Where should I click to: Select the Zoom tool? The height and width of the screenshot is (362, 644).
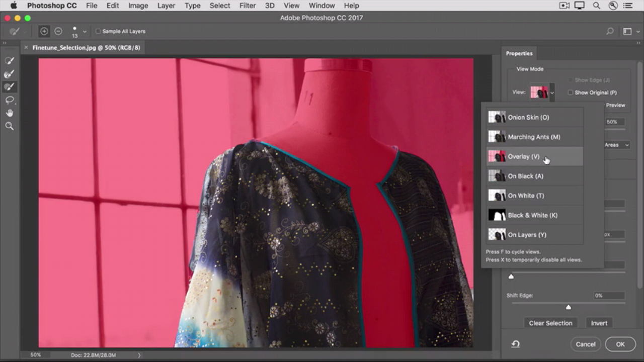9,126
